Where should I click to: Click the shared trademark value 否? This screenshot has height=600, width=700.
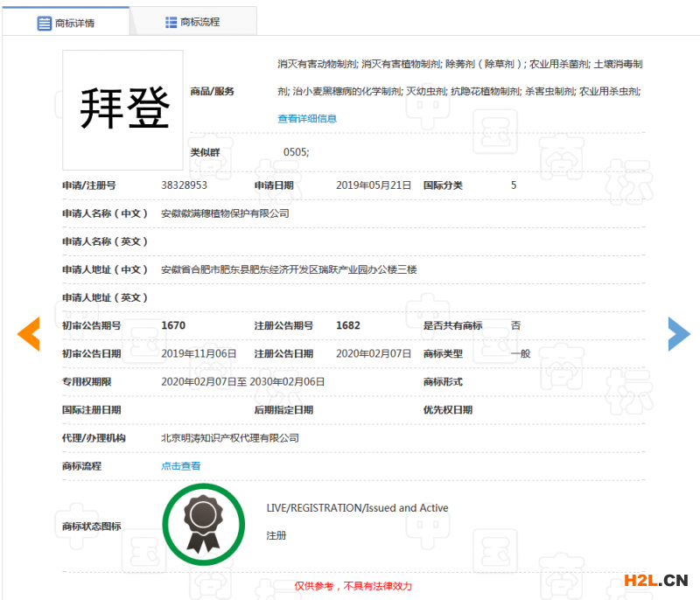515,325
